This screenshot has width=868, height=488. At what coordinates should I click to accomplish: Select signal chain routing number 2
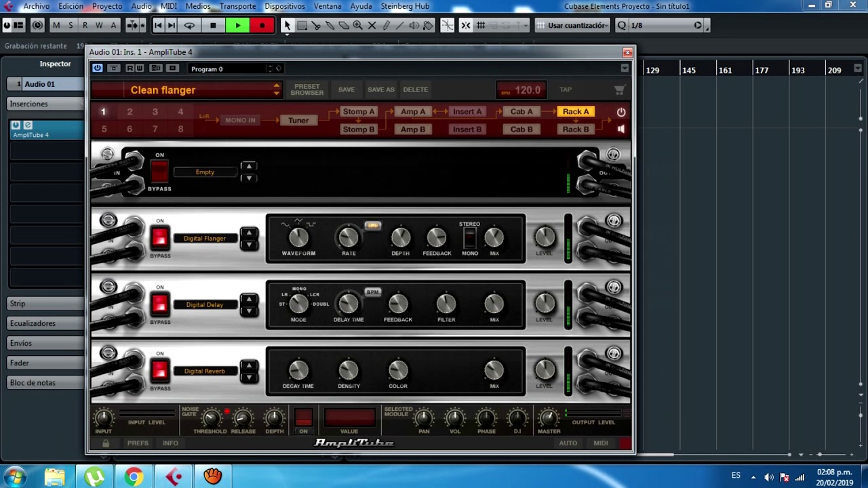coord(130,112)
